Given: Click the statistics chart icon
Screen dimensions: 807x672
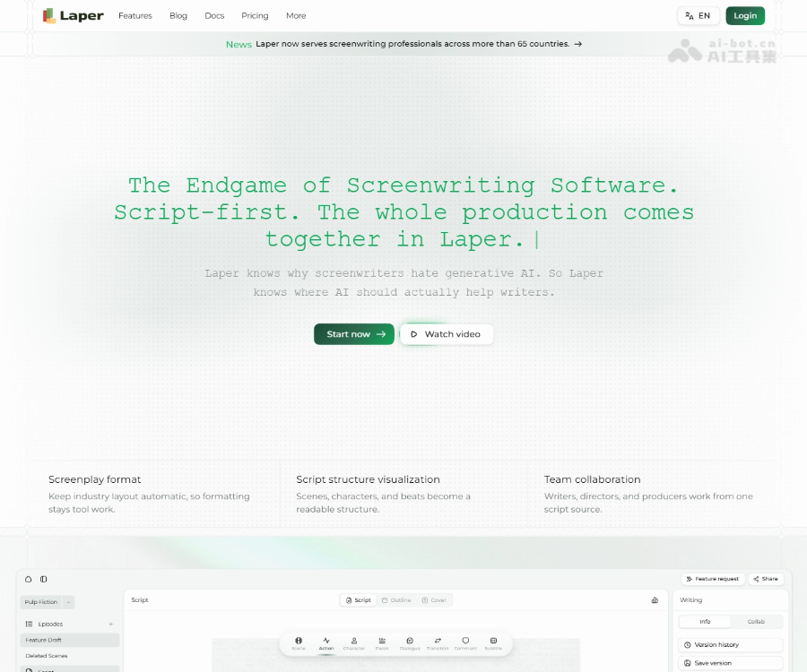Looking at the screenshot, I should point(655,600).
